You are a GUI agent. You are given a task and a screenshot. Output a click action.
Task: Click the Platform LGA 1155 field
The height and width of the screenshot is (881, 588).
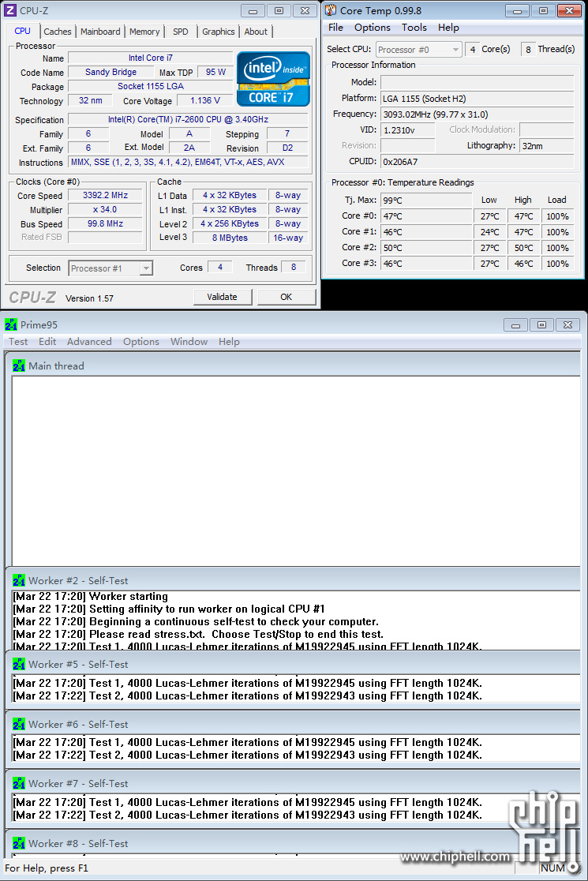(478, 99)
